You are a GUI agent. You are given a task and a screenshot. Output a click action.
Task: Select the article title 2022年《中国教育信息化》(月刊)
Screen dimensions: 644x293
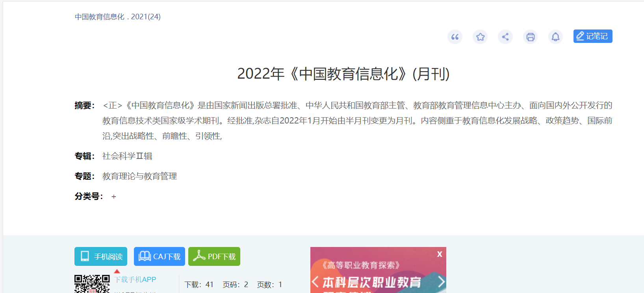click(x=343, y=74)
